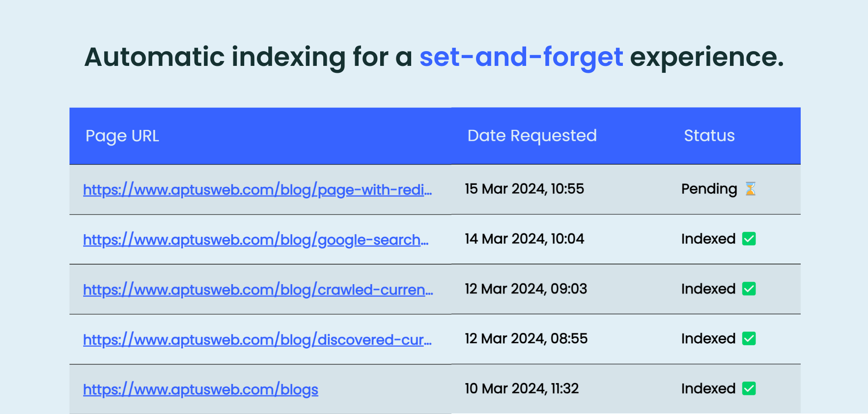Open the crawled-curren blog link

click(258, 290)
